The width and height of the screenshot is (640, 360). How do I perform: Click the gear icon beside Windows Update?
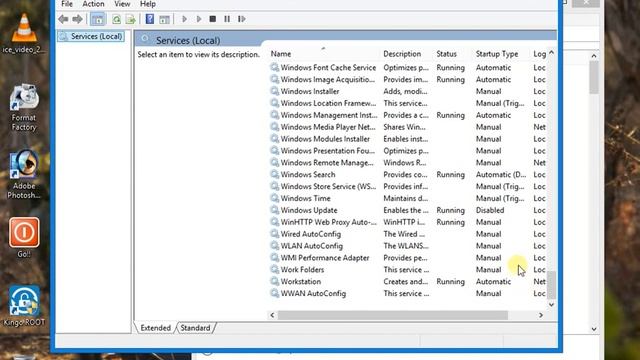275,210
